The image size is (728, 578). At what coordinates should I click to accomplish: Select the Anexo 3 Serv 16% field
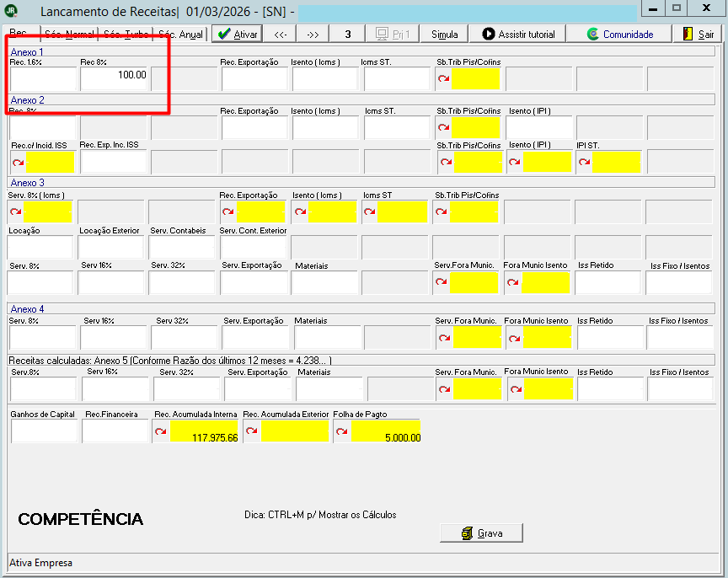(111, 282)
